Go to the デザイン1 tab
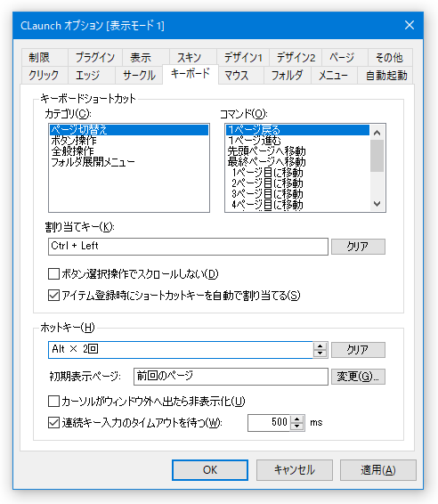Screen dimensions: 438x504 coord(243,58)
